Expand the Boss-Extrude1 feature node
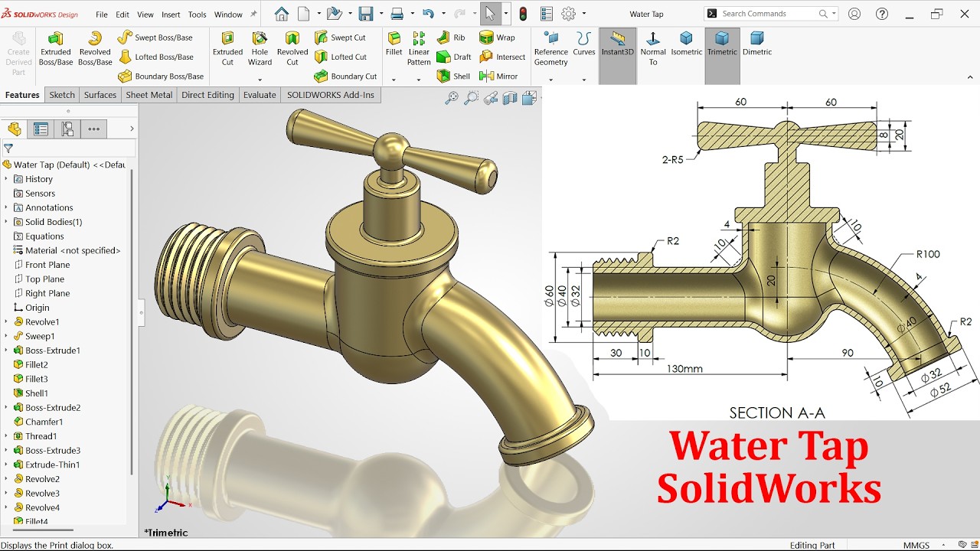Image resolution: width=980 pixels, height=551 pixels. coord(6,350)
